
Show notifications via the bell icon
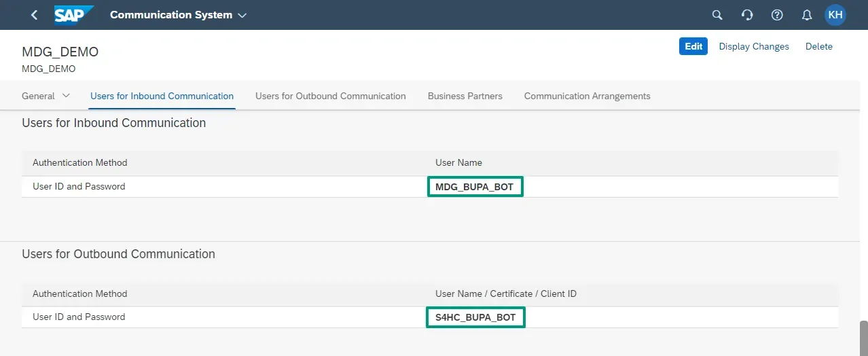point(807,15)
